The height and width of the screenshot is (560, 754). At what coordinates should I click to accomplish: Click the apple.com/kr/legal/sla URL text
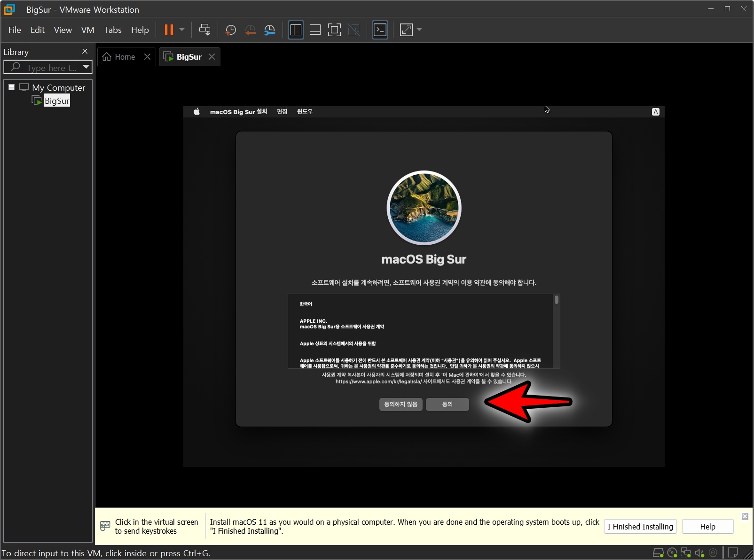click(x=379, y=382)
